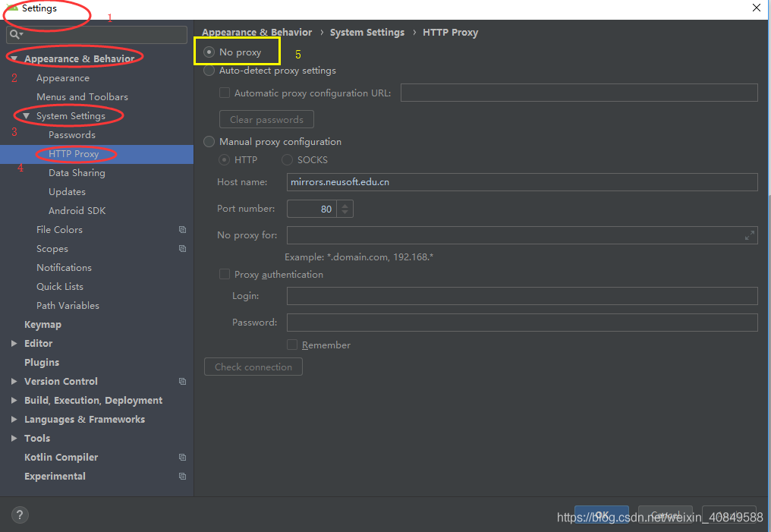Select the 'No proxy' radio button
The width and height of the screenshot is (771, 532).
pyautogui.click(x=208, y=51)
